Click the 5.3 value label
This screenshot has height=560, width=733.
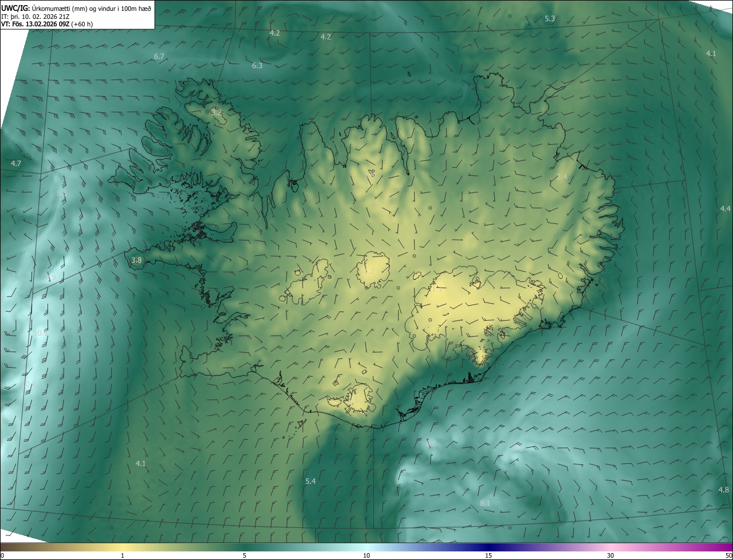coord(550,19)
